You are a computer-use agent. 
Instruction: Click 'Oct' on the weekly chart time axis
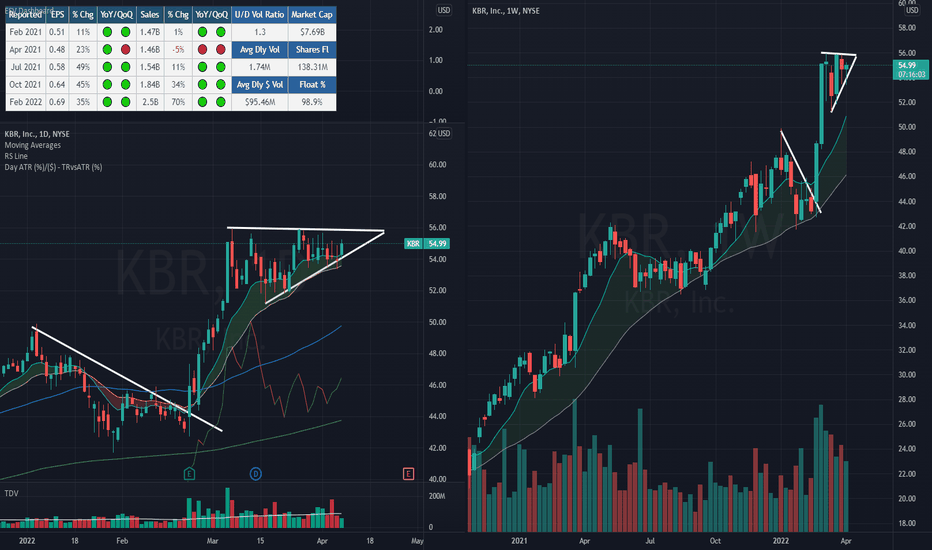click(715, 541)
